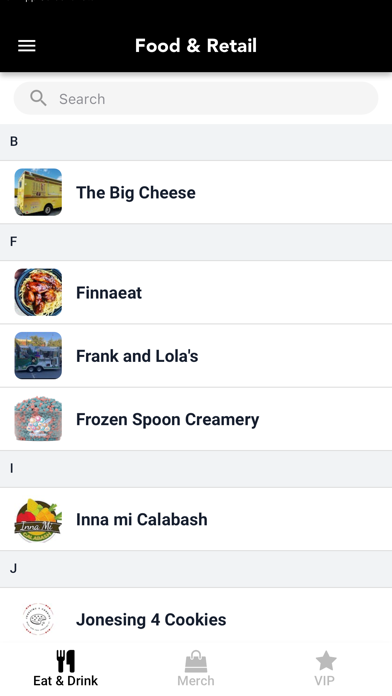Tap the search magnifier icon
This screenshot has width=392, height=696.
tap(38, 98)
